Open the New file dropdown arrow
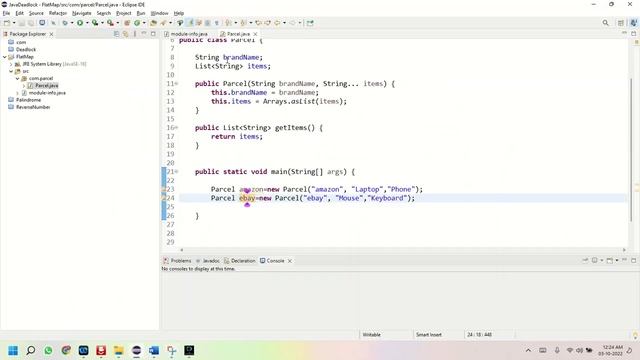640x360 pixels. click(14, 23)
